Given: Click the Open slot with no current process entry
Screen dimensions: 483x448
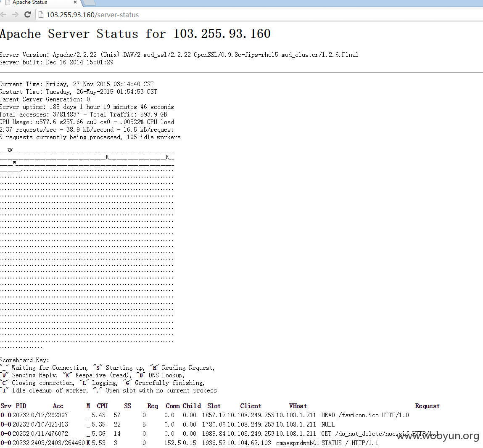Looking at the screenshot, I should pos(155,391).
